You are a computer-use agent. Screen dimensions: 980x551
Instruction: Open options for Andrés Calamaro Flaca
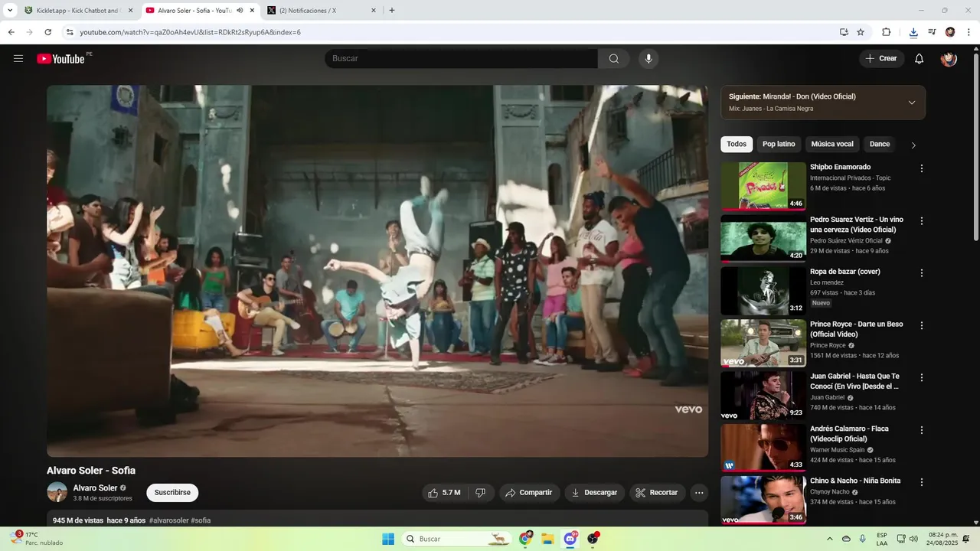tap(922, 430)
